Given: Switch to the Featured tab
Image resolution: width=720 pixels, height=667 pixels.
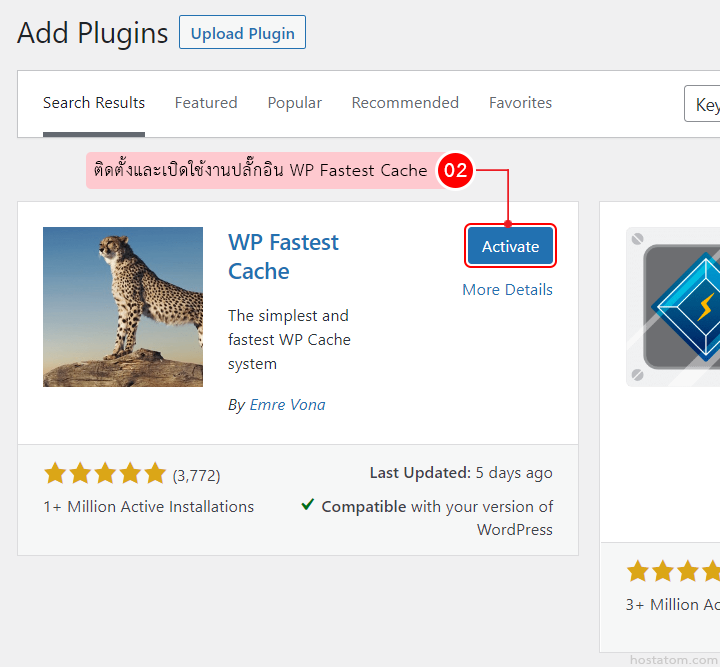Looking at the screenshot, I should pos(206,103).
